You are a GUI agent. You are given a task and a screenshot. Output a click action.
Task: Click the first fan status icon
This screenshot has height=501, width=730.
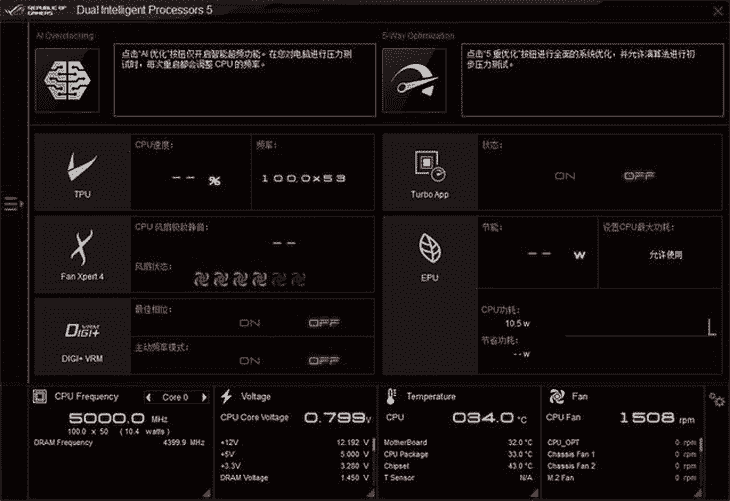tap(201, 279)
